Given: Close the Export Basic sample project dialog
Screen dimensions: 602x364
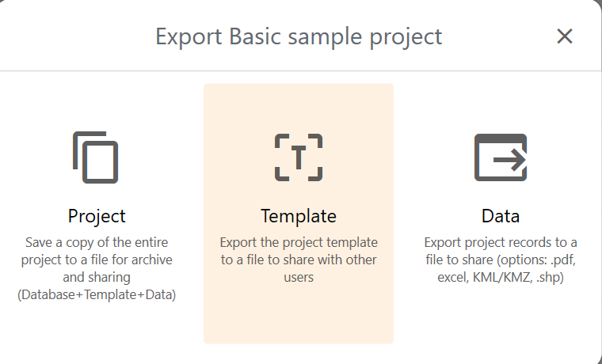Looking at the screenshot, I should 564,36.
